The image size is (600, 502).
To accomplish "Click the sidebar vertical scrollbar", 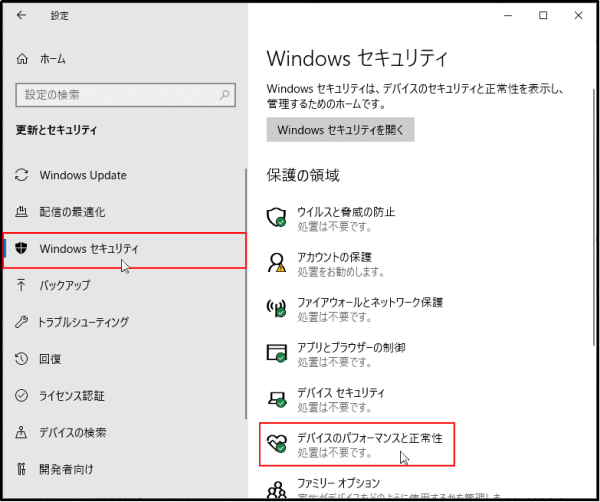I will point(246,294).
